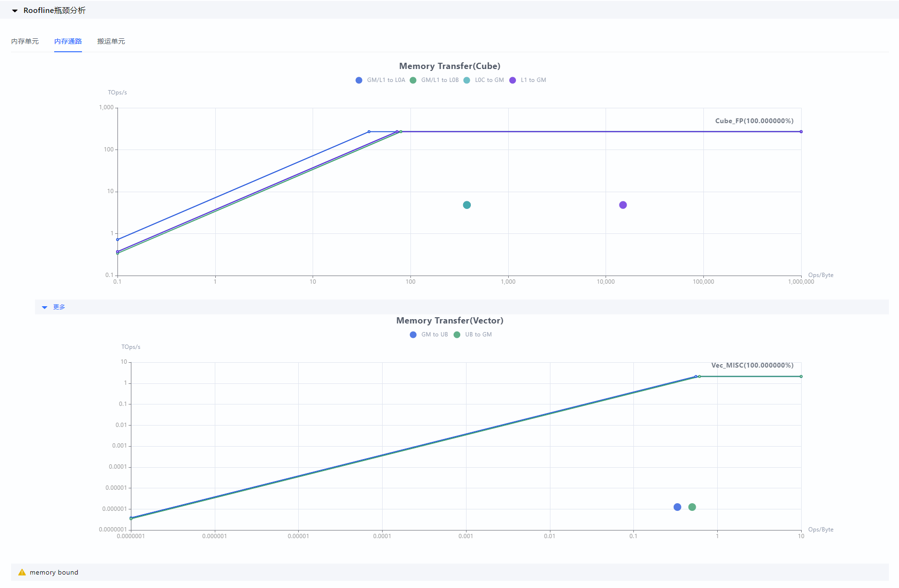Click the green UB to GM data point
Image resolution: width=899 pixels, height=588 pixels.
692,507
